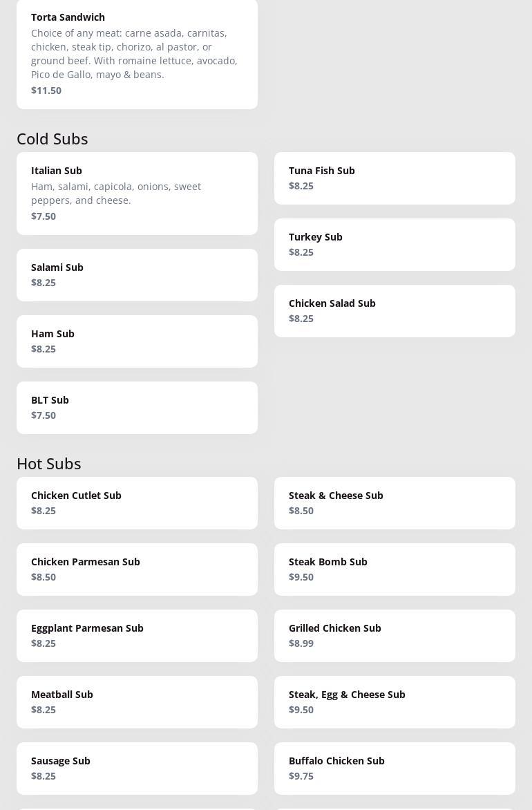This screenshot has height=810, width=532.
Task: Open the Eggplant Parmesan Sub item
Action: coord(137,635)
